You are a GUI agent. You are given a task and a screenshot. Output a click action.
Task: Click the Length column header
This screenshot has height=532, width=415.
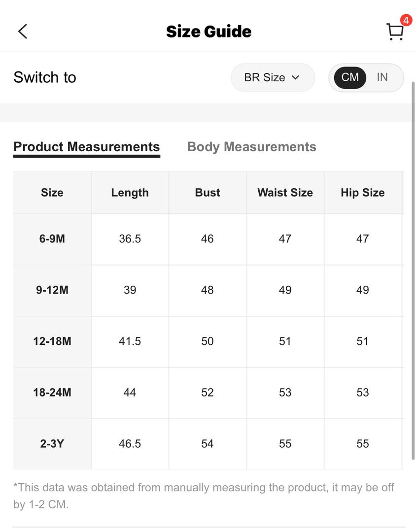coord(130,193)
